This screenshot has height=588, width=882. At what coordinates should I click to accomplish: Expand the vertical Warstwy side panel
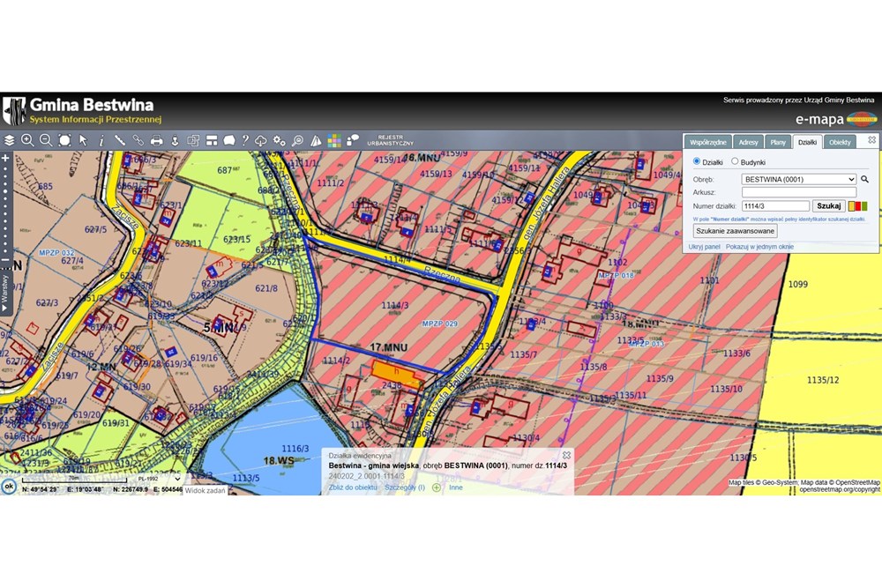coord(5,293)
